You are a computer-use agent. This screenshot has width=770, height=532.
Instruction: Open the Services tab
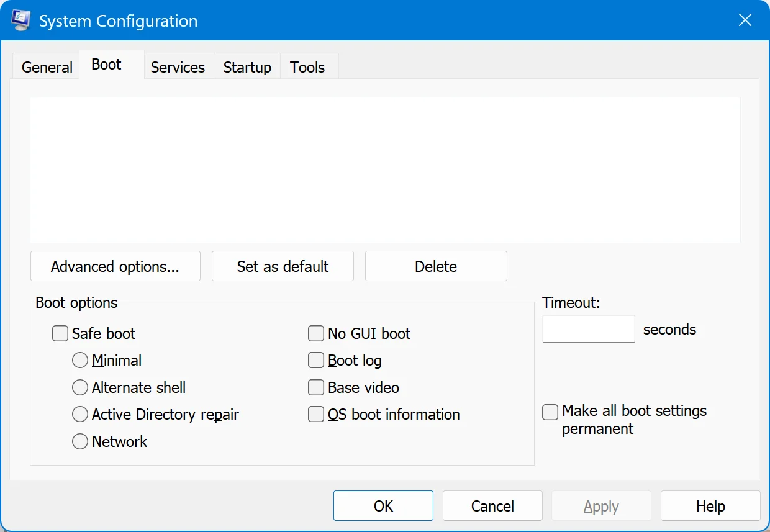(178, 67)
